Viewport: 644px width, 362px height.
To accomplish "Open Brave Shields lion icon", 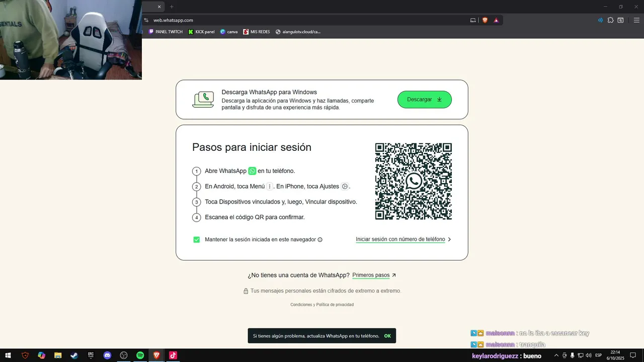I will click(485, 20).
